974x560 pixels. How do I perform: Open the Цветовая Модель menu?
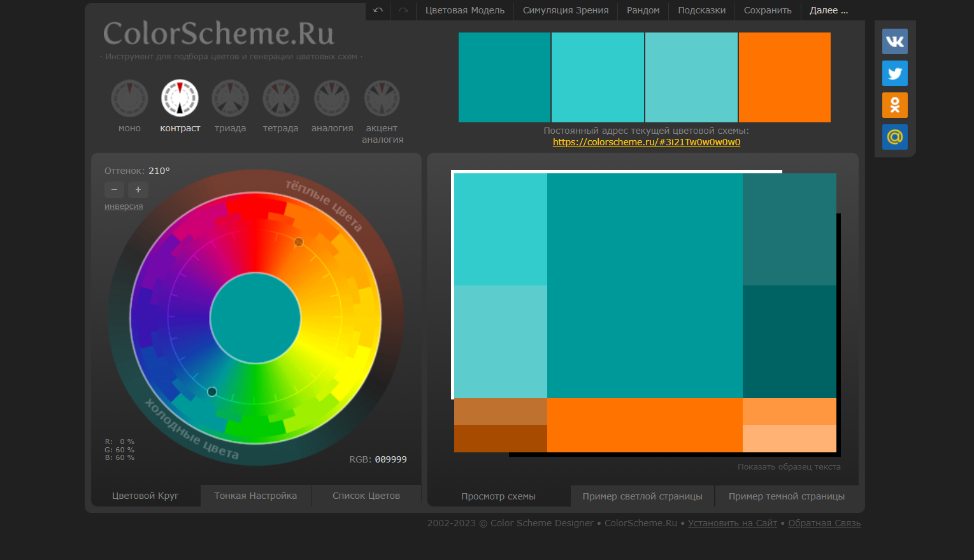click(x=465, y=10)
